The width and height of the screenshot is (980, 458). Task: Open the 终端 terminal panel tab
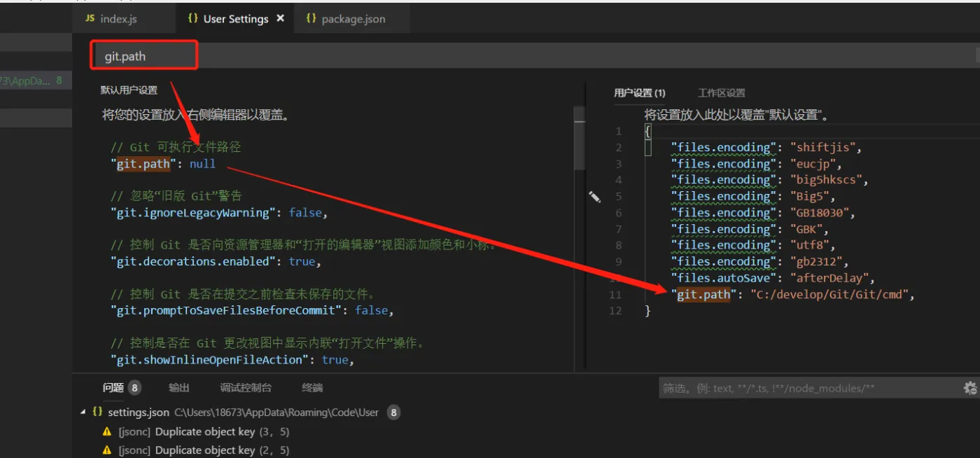pos(312,387)
